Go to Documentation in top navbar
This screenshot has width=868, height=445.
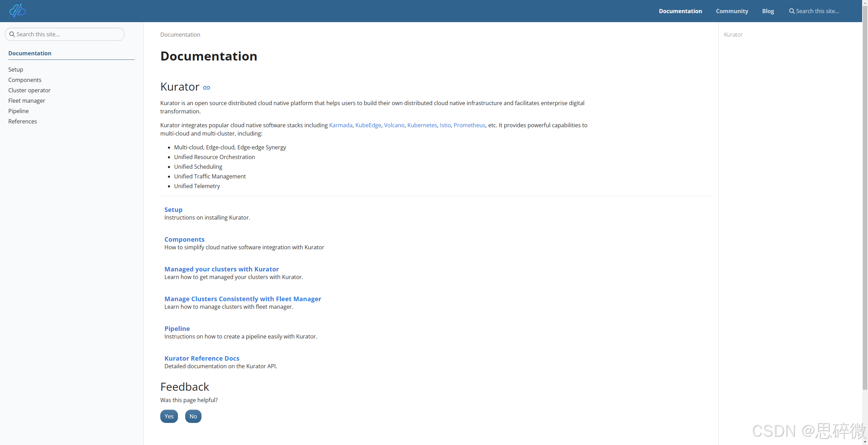680,11
